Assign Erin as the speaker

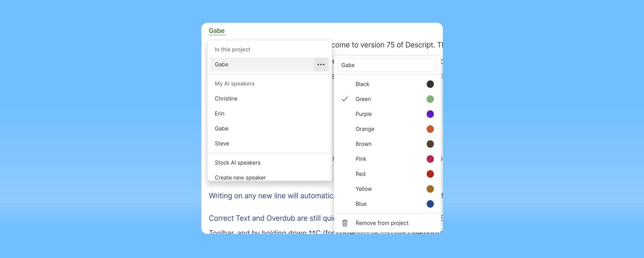[x=220, y=113]
